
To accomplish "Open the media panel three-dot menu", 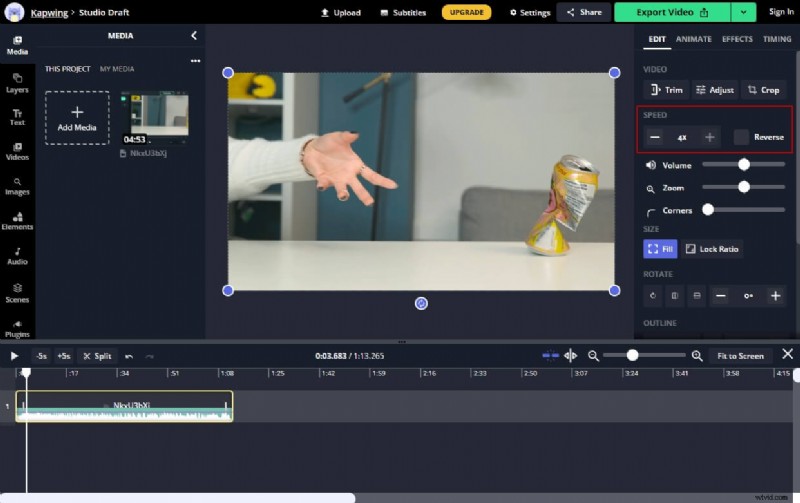I will pyautogui.click(x=195, y=61).
